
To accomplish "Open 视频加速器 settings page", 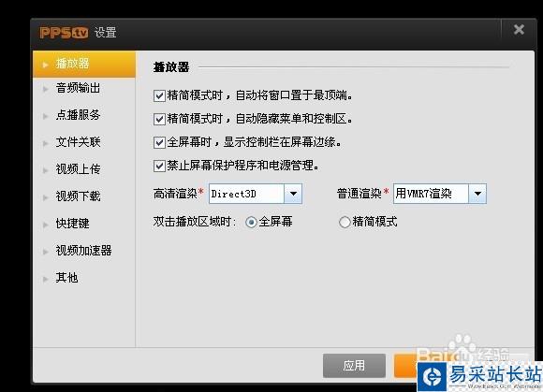I will tap(83, 251).
